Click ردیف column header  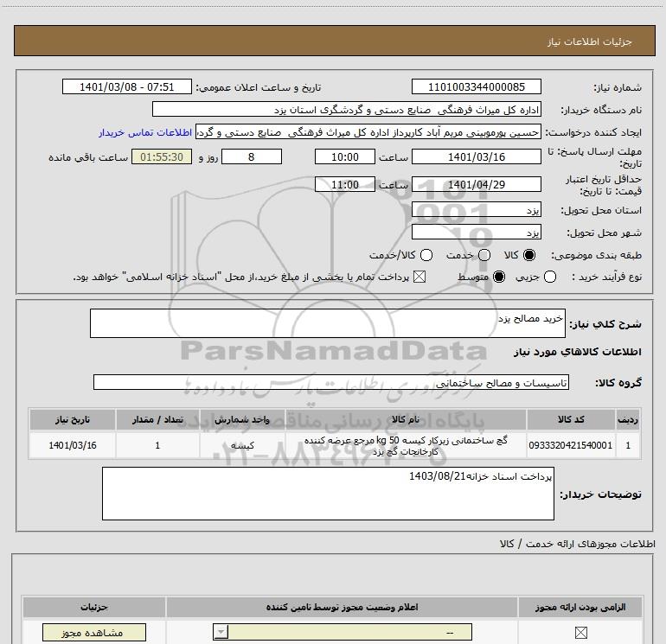coord(628,420)
